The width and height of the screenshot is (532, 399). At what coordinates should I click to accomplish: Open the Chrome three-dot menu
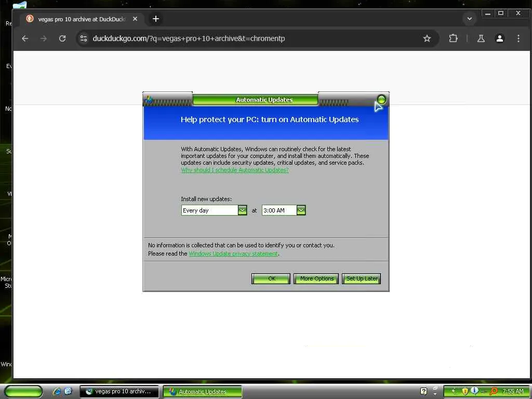[x=518, y=38]
